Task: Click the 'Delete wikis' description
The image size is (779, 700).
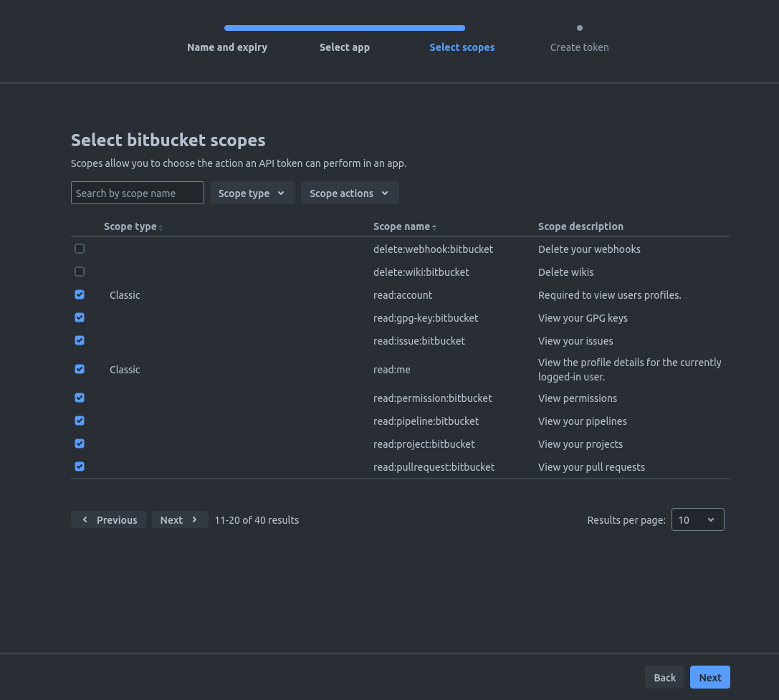Action: point(566,272)
